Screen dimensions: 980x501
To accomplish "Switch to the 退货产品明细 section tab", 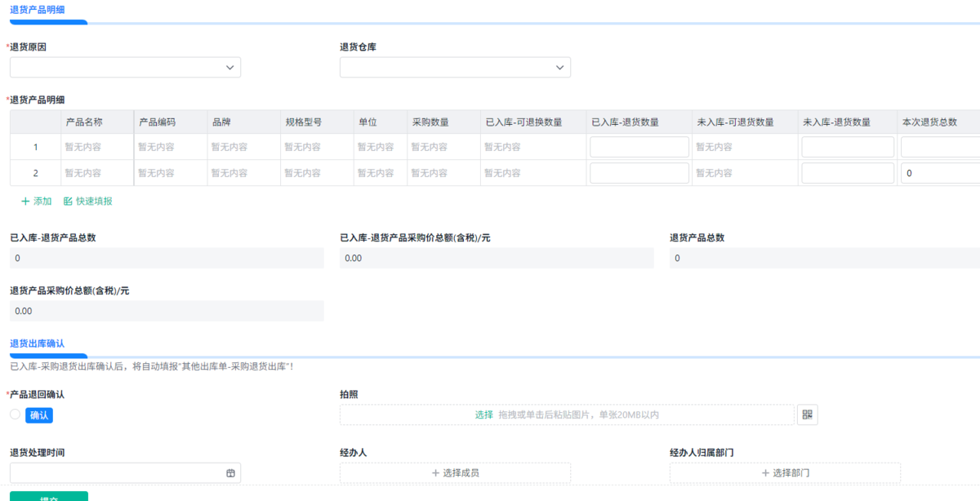I will pyautogui.click(x=37, y=10).
